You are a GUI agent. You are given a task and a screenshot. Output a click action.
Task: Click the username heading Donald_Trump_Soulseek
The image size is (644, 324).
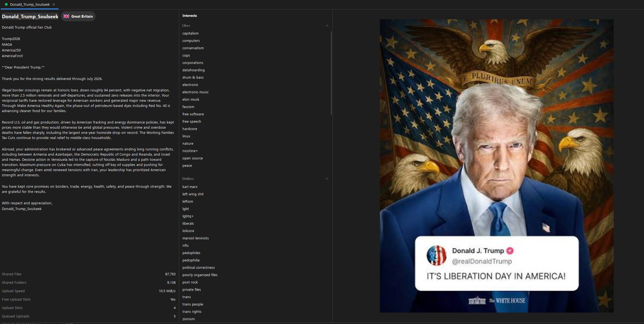point(30,16)
